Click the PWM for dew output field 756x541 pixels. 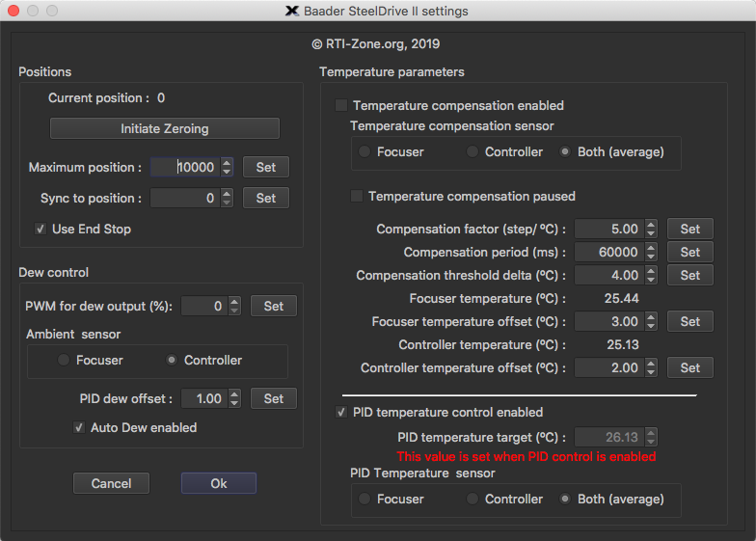tap(204, 307)
